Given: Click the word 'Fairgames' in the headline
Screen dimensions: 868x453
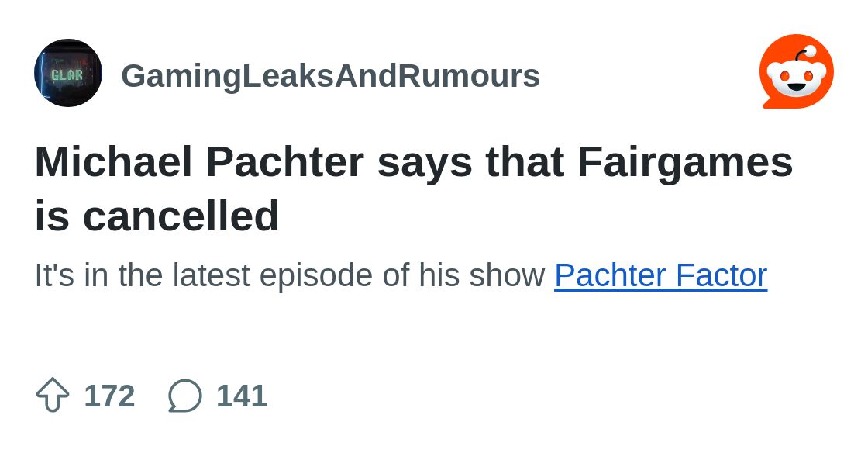Looking at the screenshot, I should pos(684,161).
